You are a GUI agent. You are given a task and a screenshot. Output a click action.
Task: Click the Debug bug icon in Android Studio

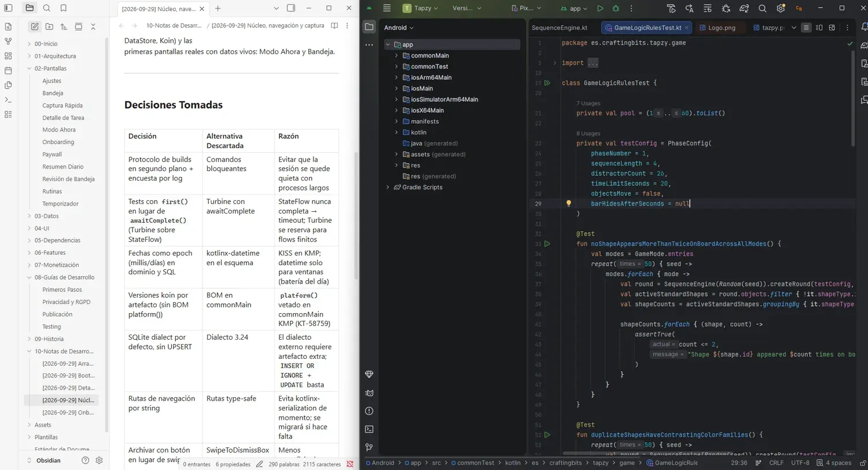pyautogui.click(x=616, y=9)
